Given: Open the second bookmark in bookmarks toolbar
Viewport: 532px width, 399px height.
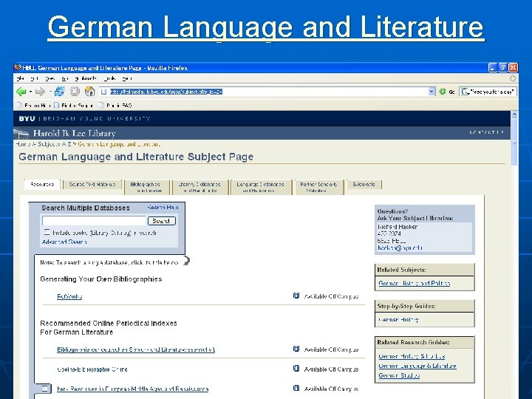Looking at the screenshot, I should coord(73,106).
